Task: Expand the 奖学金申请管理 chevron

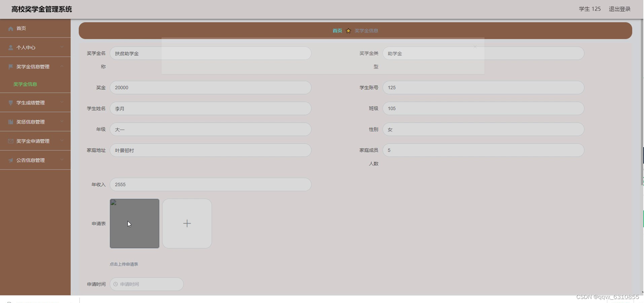Action: pyautogui.click(x=62, y=141)
